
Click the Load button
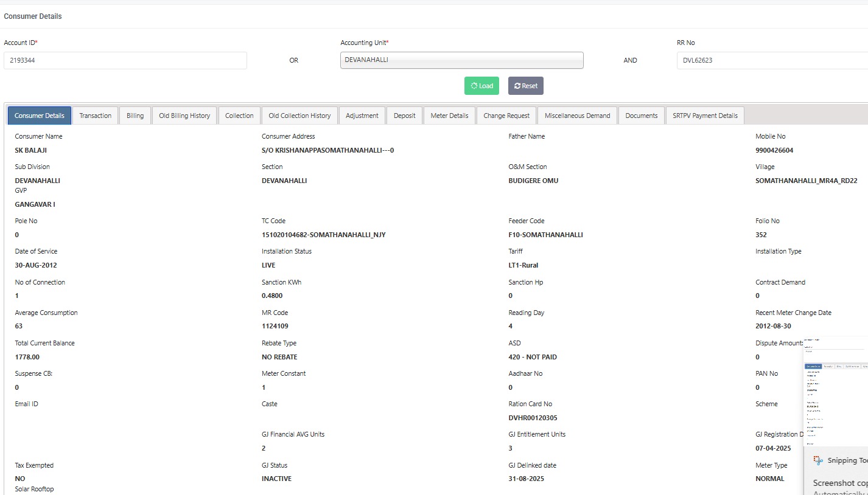(481, 86)
